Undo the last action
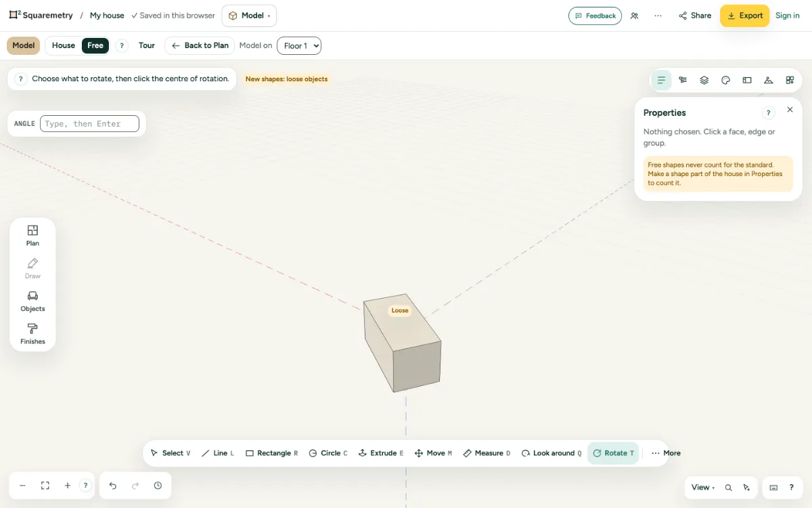This screenshot has height=508, width=812. pos(113,486)
